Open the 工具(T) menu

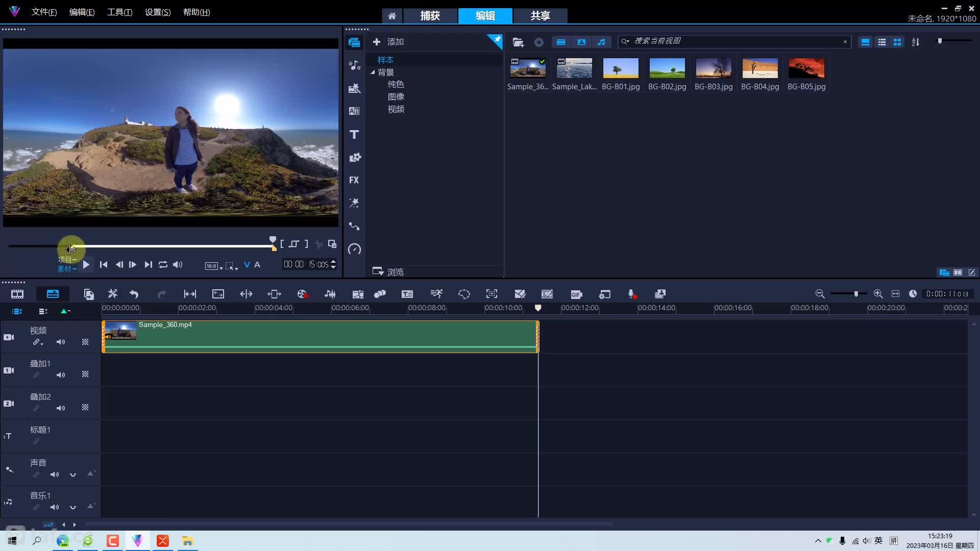(120, 12)
